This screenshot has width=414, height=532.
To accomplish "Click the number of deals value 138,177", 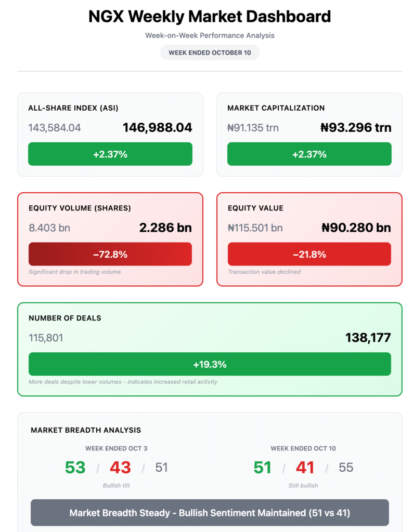I will pos(368,338).
